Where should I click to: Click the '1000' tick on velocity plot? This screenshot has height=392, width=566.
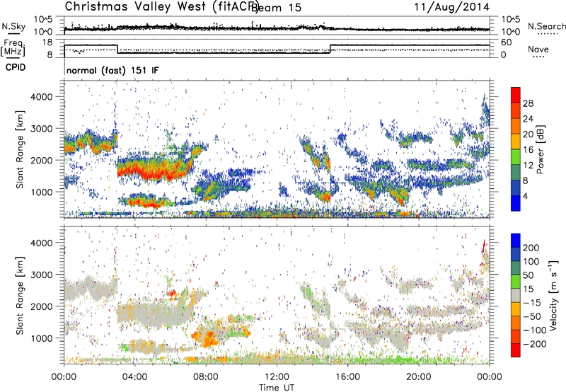click(42, 338)
